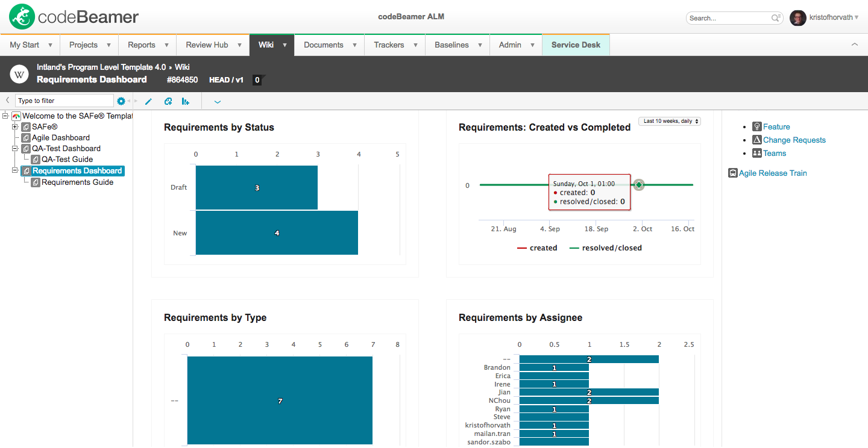Click the highlighted Oct 1 data point marker
Image resolution: width=868 pixels, height=448 pixels.
pos(639,185)
